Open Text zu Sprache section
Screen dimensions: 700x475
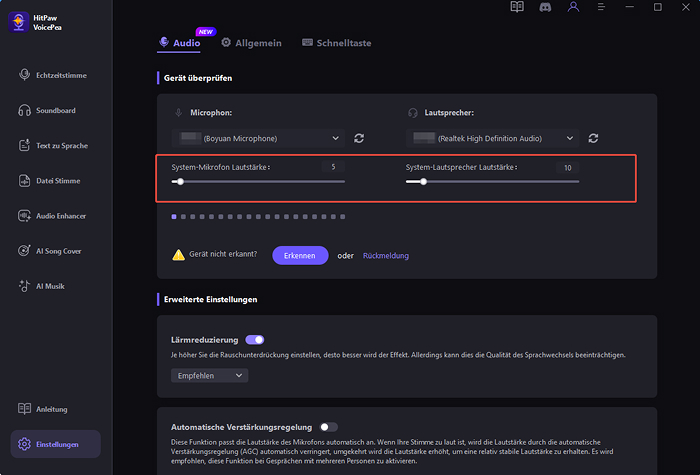(x=53, y=146)
